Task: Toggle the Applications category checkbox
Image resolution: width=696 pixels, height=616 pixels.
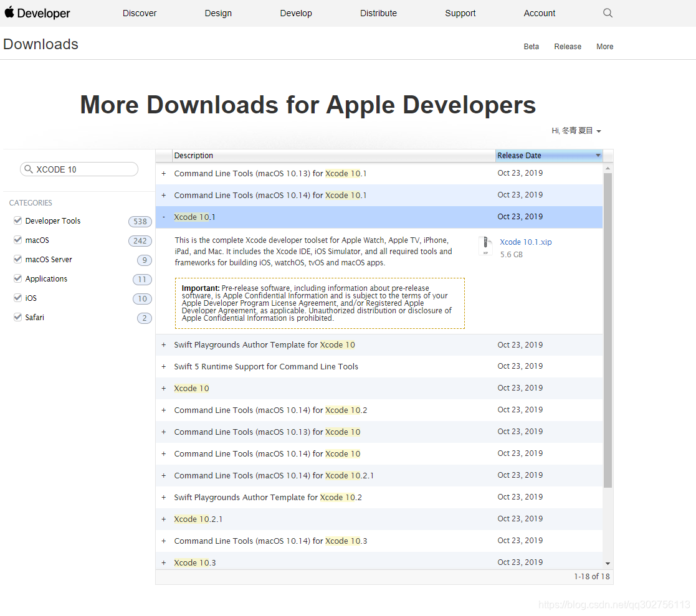Action: pyautogui.click(x=17, y=278)
